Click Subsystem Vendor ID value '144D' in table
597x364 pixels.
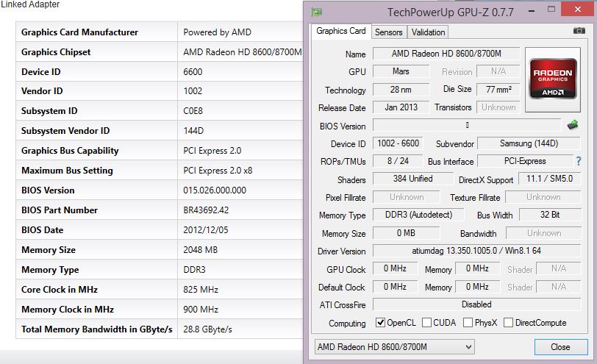(193, 131)
